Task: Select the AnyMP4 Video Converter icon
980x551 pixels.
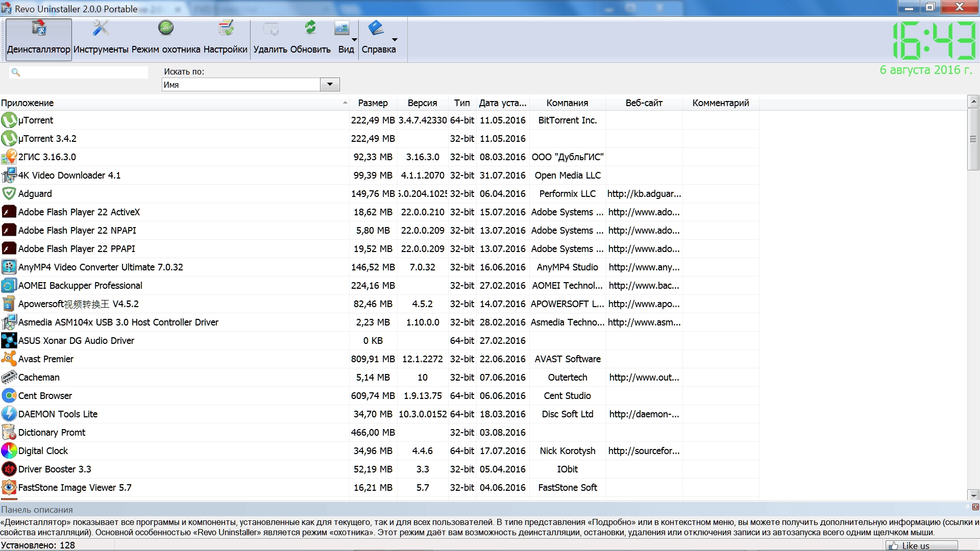Action: point(9,267)
